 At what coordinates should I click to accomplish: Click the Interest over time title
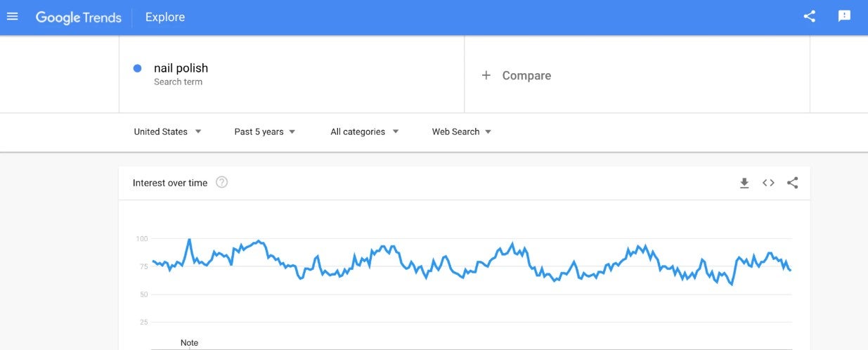[170, 183]
